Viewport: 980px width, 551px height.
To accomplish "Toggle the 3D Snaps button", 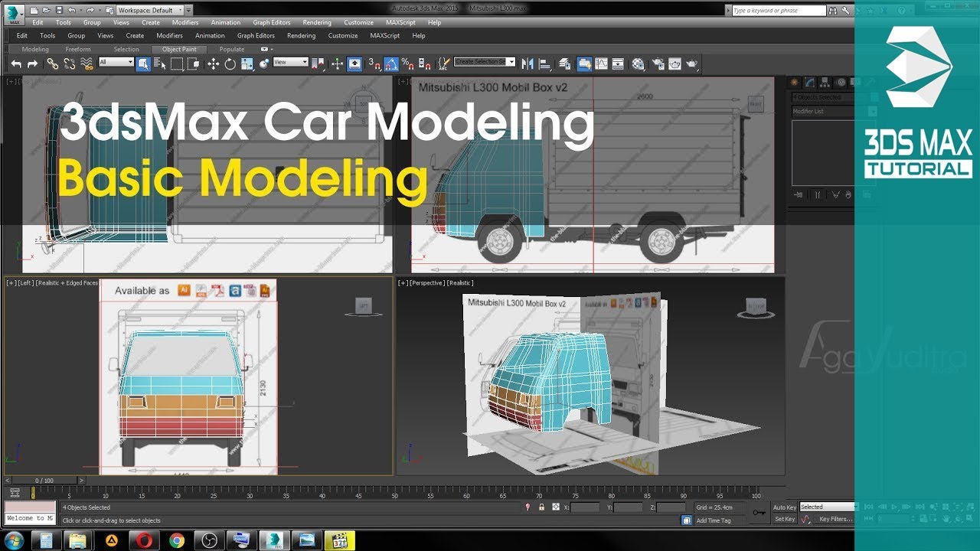I will (375, 64).
